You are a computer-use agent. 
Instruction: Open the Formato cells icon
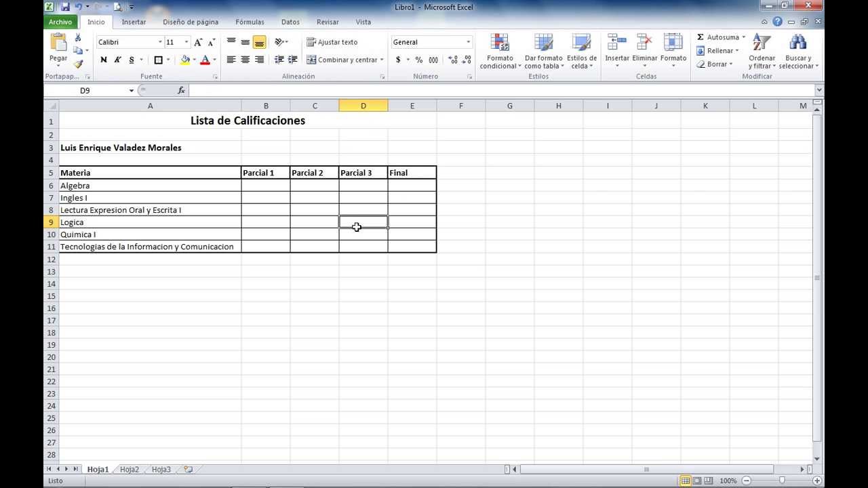point(673,42)
